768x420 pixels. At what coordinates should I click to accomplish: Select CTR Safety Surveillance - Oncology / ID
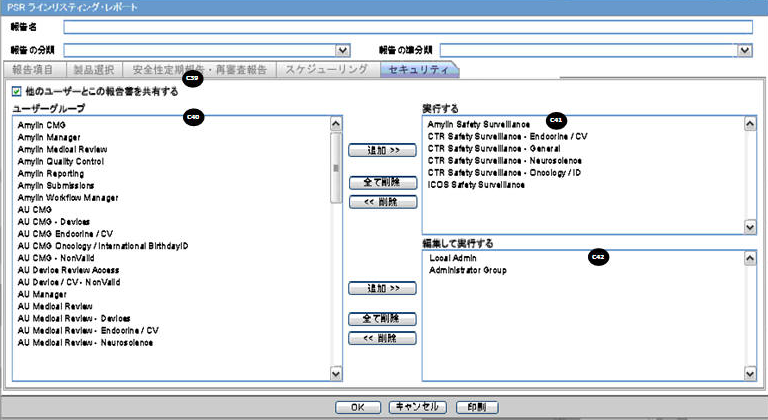[504, 173]
